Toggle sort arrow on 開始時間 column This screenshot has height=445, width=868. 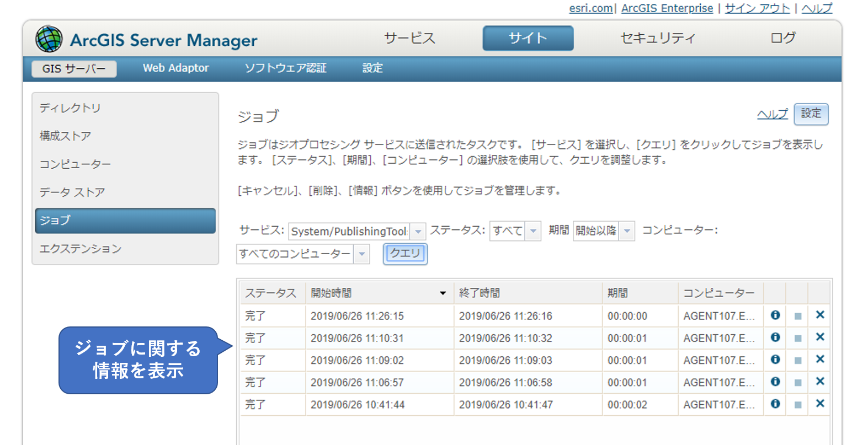443,293
